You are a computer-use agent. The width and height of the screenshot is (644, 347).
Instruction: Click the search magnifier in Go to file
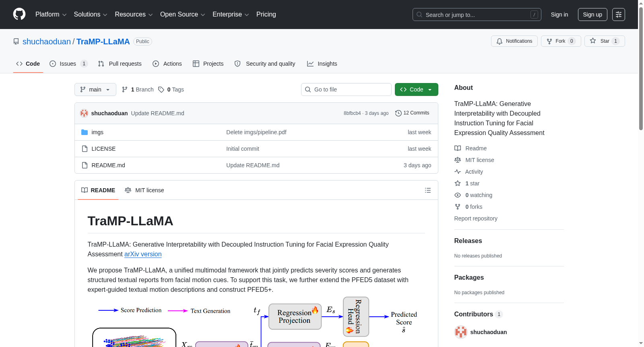pyautogui.click(x=308, y=89)
